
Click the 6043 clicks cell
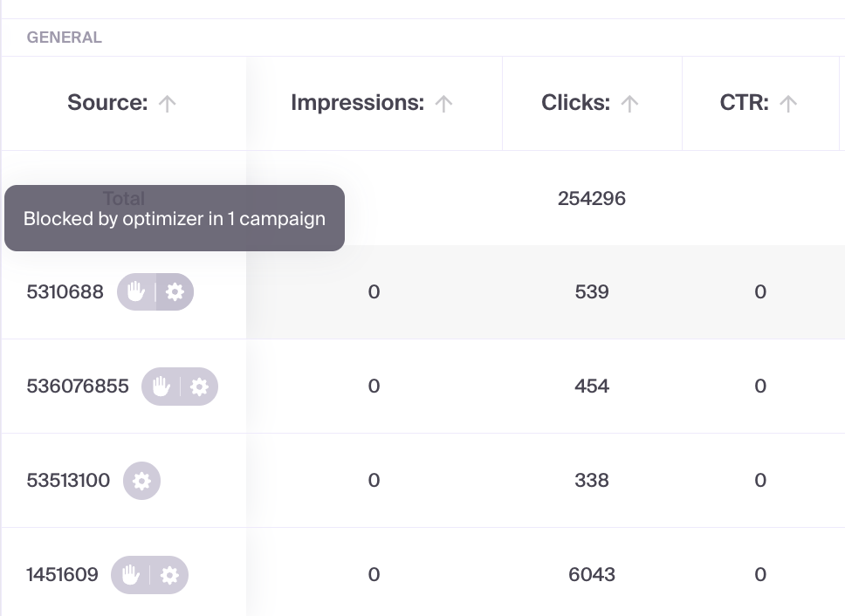(592, 575)
